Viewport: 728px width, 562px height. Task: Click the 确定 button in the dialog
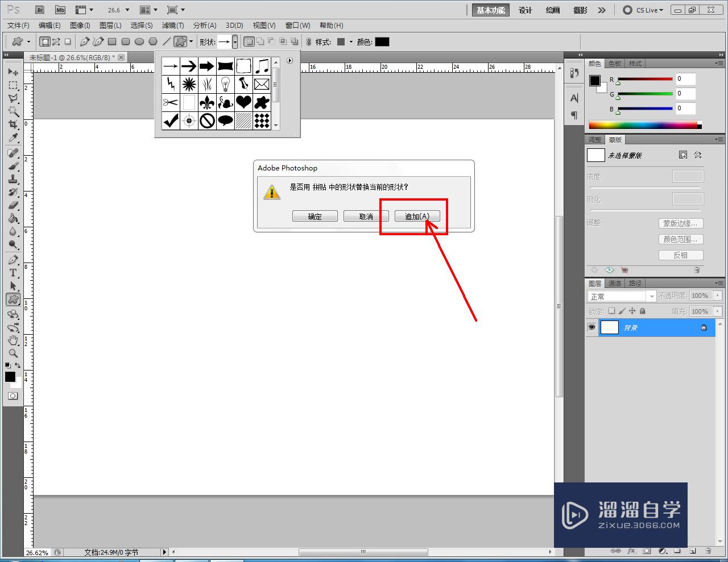(315, 217)
